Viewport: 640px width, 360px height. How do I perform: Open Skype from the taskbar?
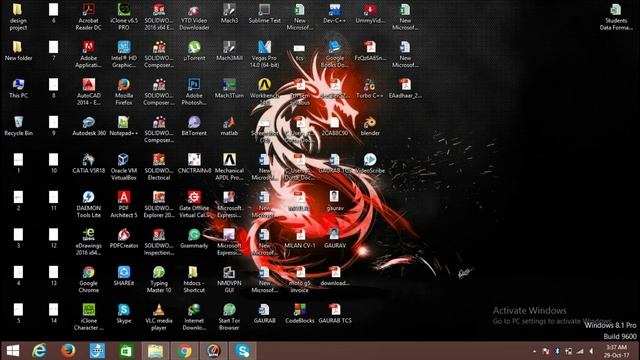click(x=242, y=351)
